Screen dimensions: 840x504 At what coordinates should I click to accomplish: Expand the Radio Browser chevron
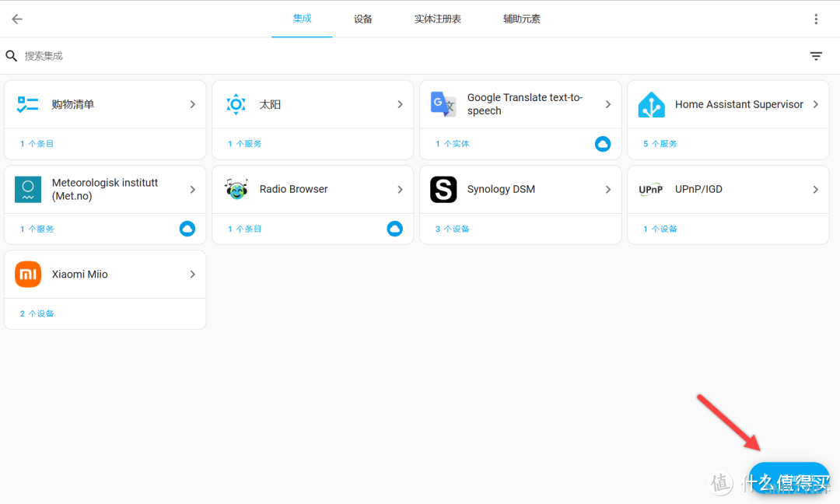click(x=401, y=190)
